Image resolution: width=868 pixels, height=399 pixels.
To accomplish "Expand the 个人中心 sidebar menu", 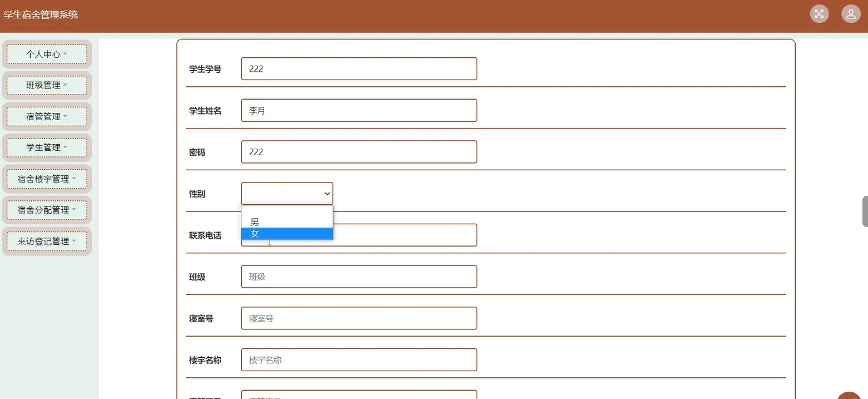I will [x=47, y=54].
